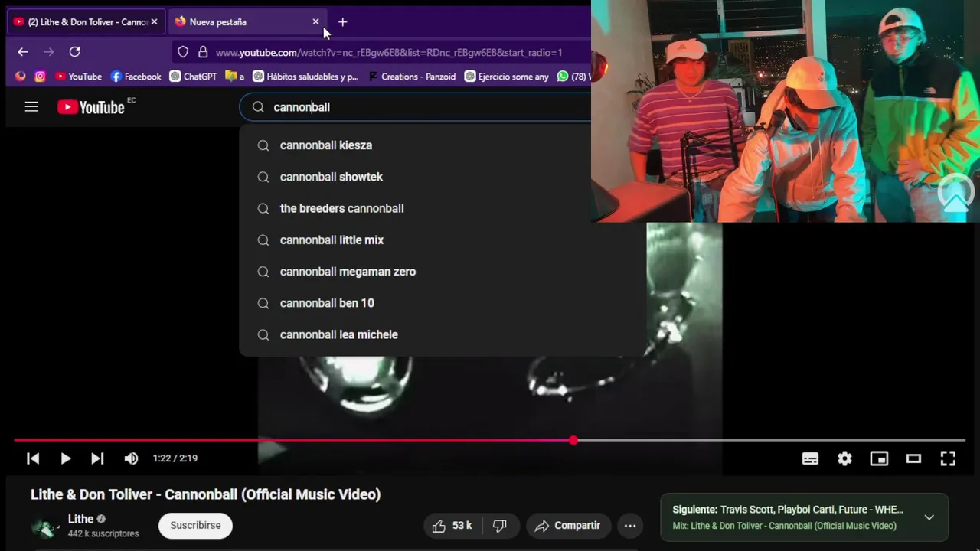Open the YouTube bookmark

(x=78, y=77)
